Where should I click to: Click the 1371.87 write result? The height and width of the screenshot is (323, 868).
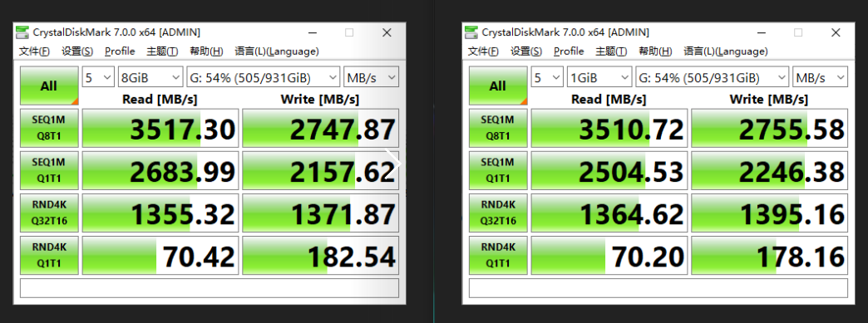pyautogui.click(x=321, y=213)
